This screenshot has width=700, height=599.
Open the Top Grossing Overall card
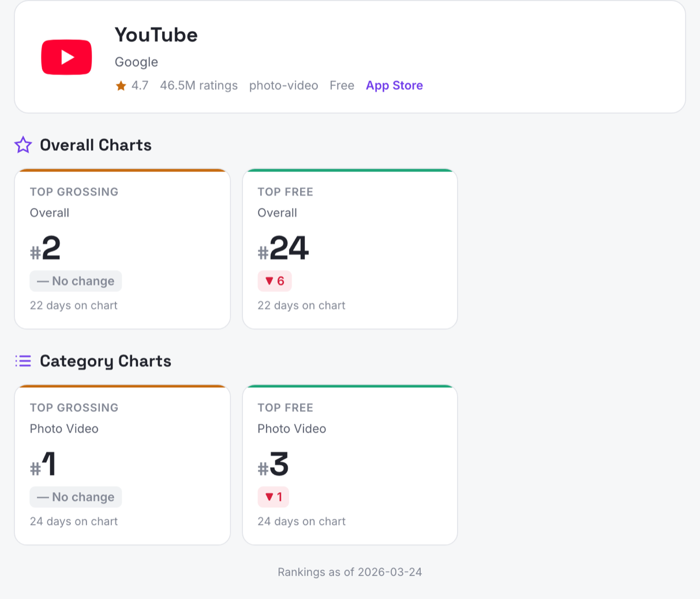pos(122,249)
